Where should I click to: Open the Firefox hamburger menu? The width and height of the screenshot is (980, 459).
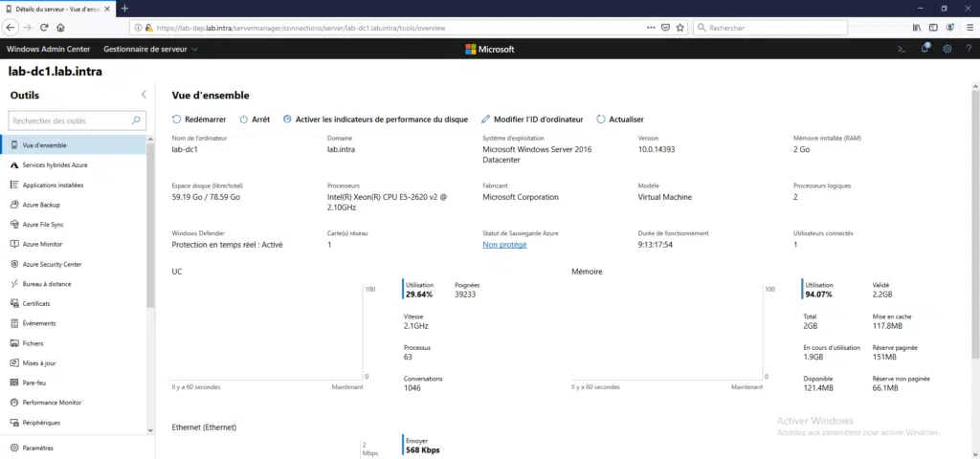pos(969,28)
